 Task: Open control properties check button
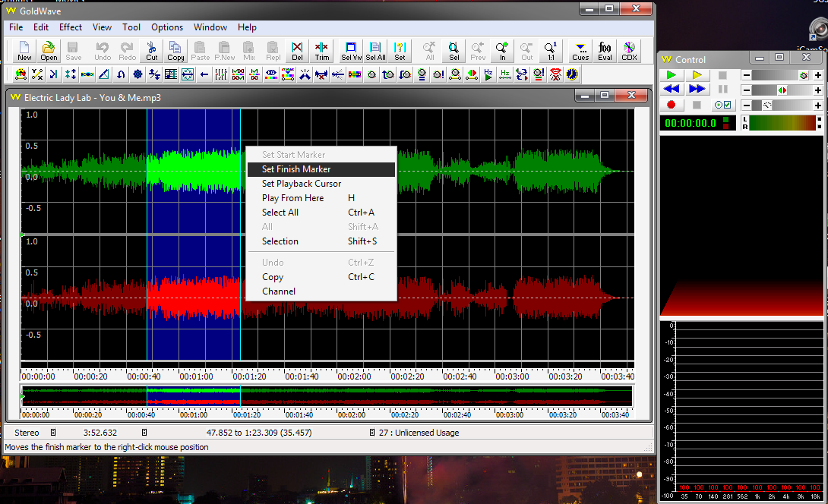723,105
